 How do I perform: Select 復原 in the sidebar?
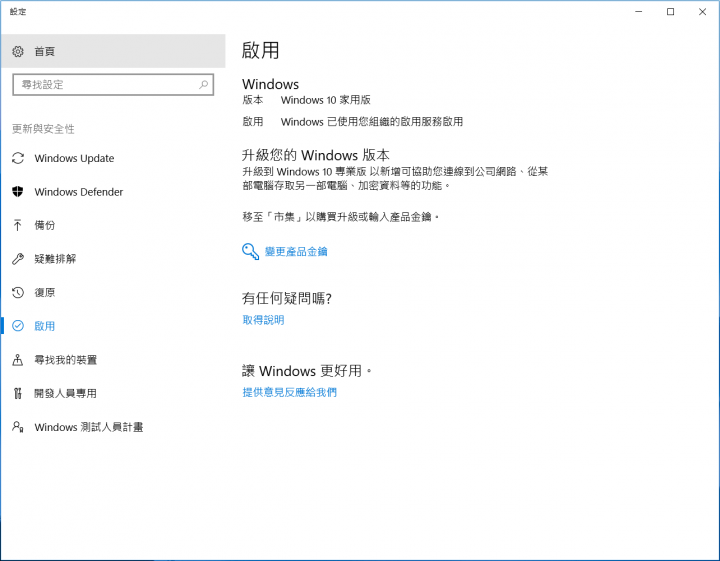tap(113, 292)
